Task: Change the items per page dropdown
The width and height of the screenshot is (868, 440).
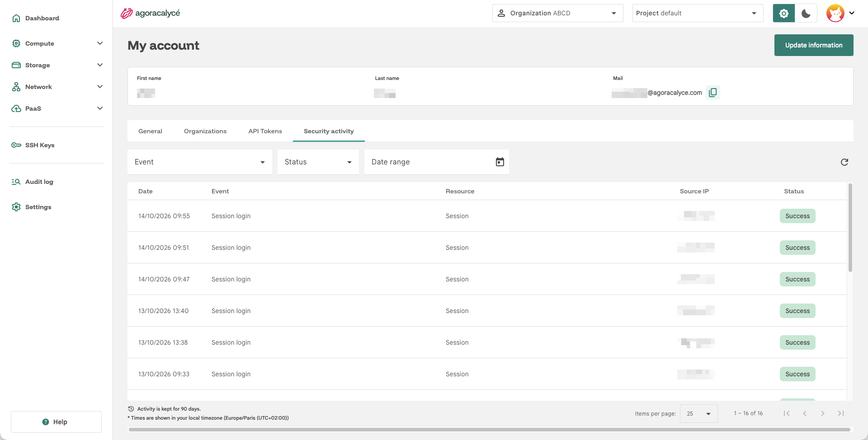Action: pyautogui.click(x=698, y=413)
